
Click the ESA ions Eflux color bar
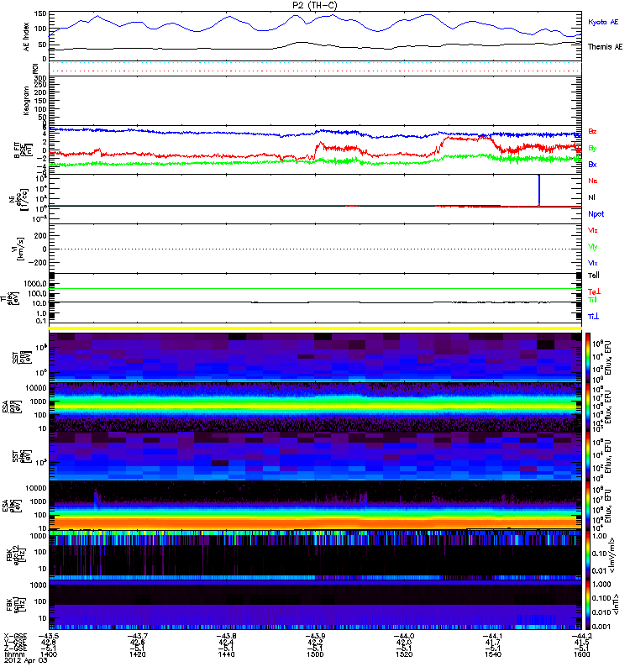click(x=589, y=407)
